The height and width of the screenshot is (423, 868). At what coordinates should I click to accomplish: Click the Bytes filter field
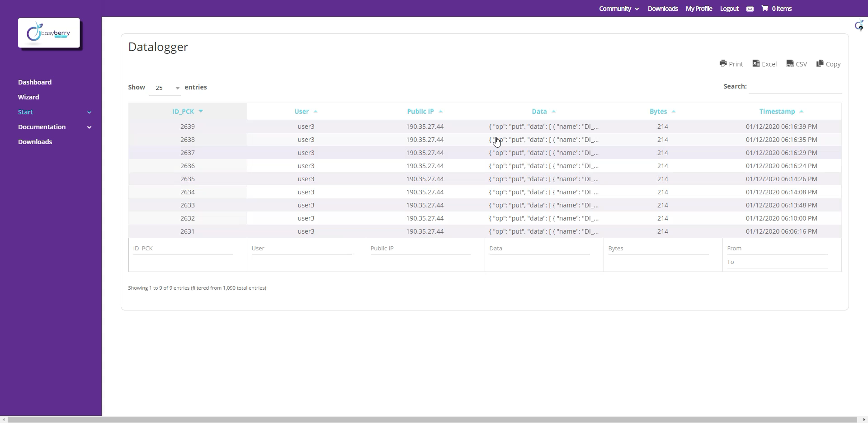(658, 248)
